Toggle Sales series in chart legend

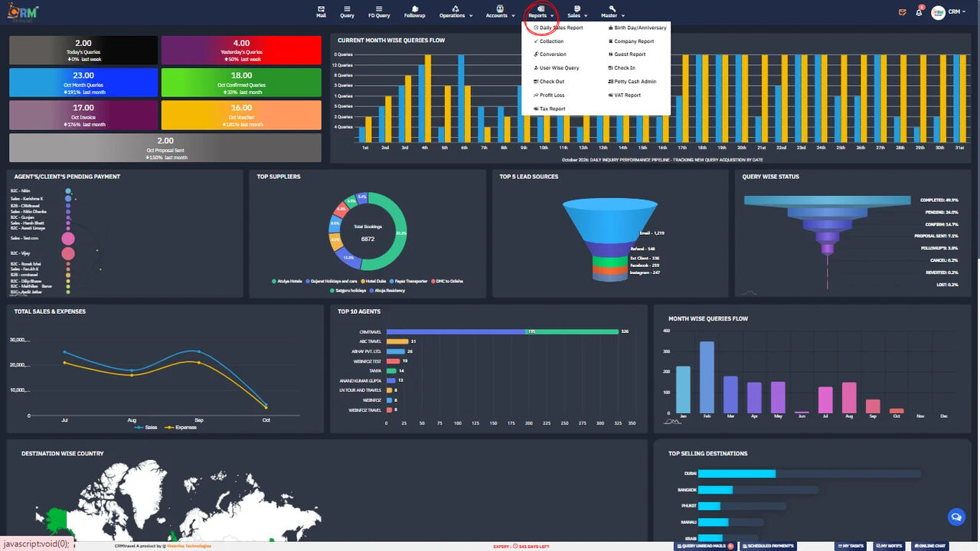pos(146,427)
